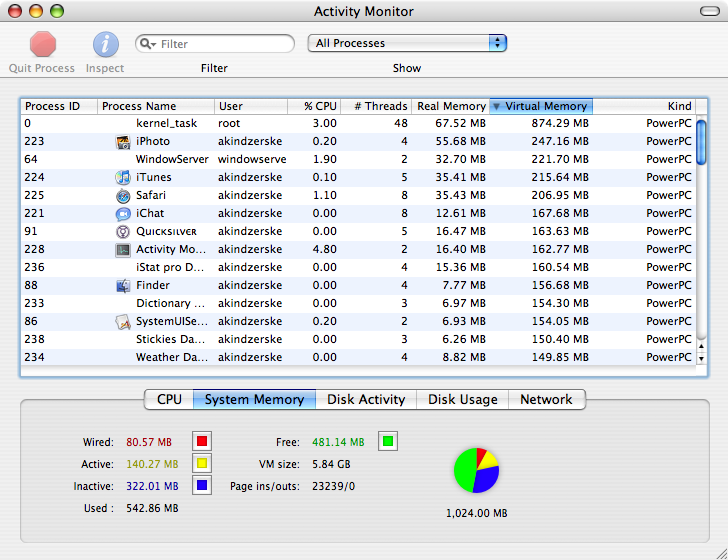
Task: Click the 322.01 MB Inactive value
Action: [x=152, y=486]
